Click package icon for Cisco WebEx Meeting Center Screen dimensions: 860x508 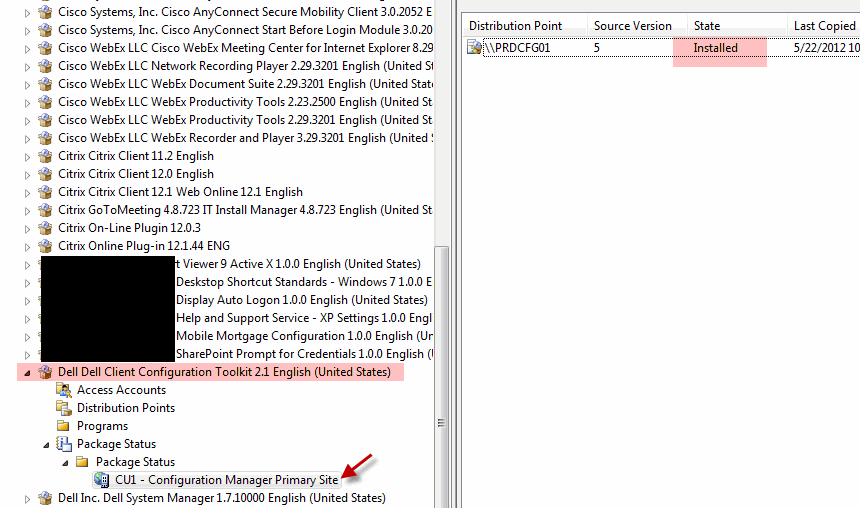tap(45, 48)
